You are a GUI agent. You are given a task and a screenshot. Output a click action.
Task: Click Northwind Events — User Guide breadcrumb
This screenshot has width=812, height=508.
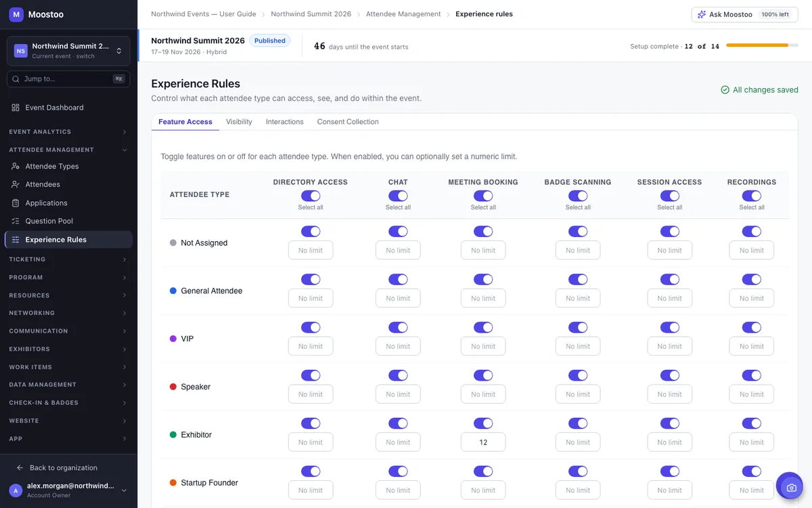pyautogui.click(x=204, y=14)
